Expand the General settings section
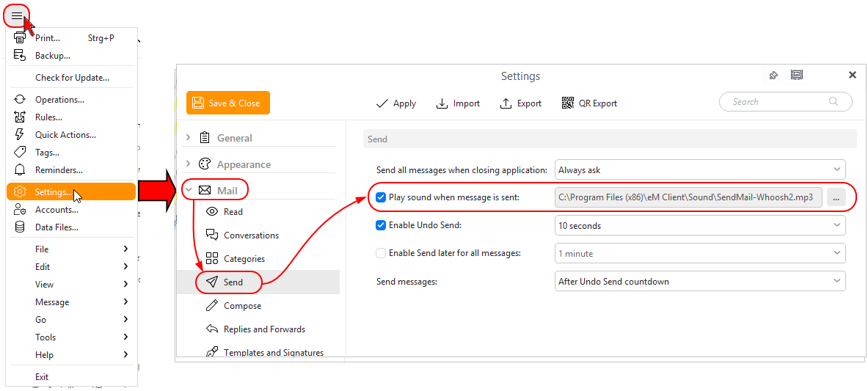 pos(189,138)
